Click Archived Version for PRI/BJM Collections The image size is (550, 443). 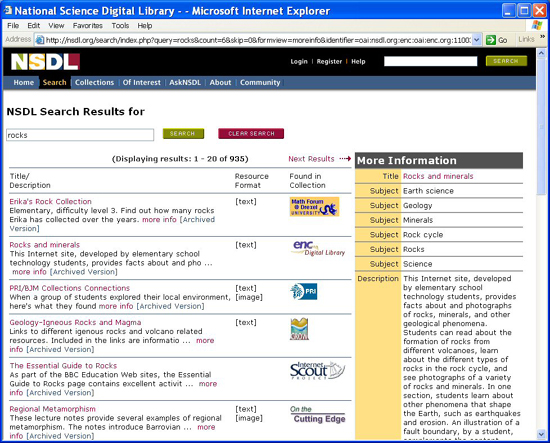170,306
